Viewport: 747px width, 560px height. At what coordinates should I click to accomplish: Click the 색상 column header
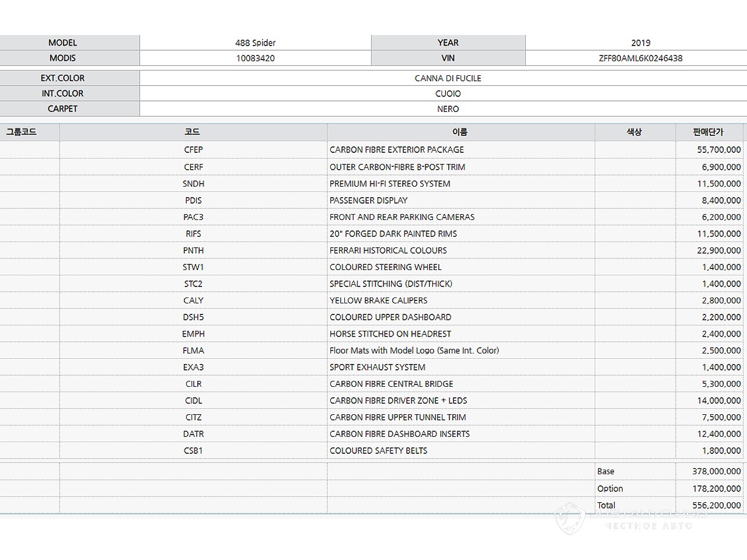pos(634,132)
